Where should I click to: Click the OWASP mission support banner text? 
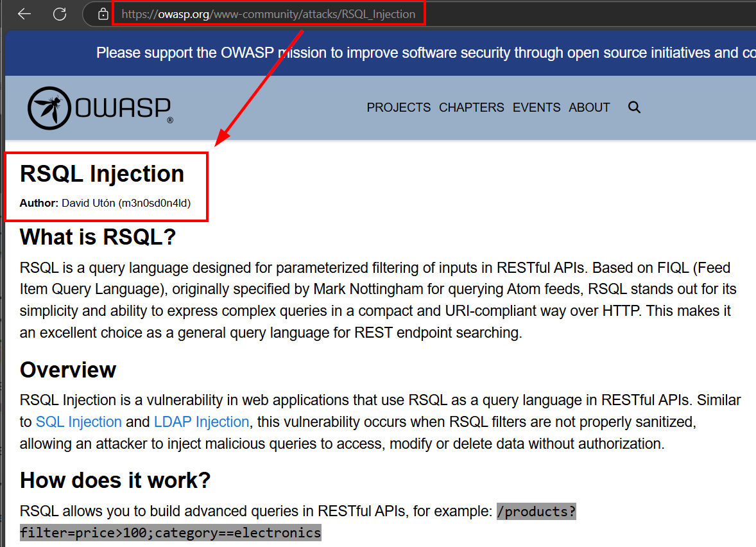[x=425, y=53]
